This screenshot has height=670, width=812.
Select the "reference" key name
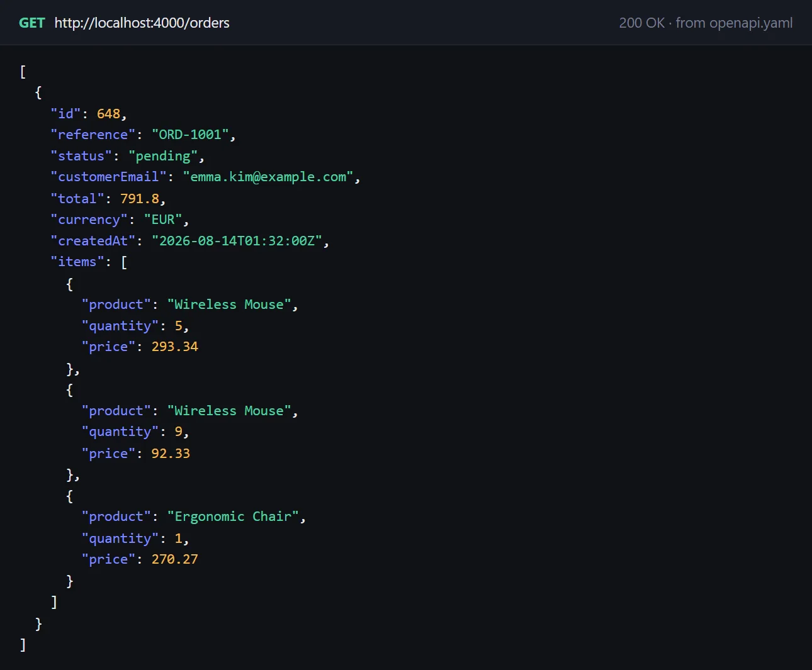93,135
